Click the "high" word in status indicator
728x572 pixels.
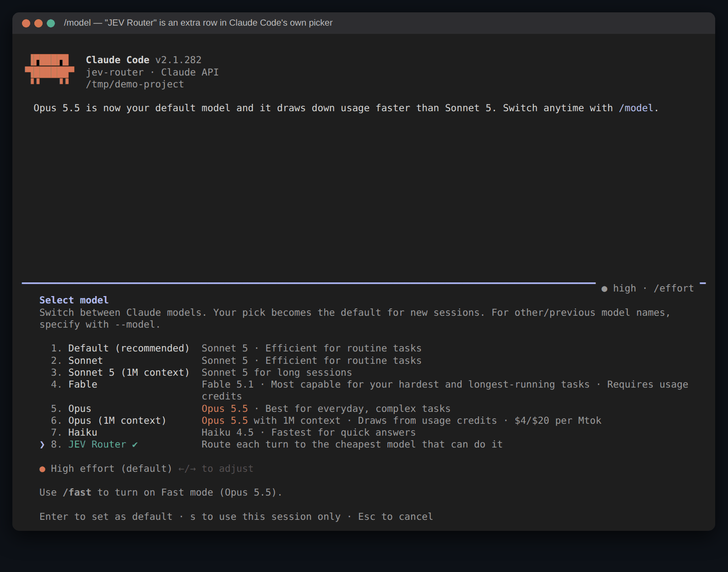pos(625,288)
